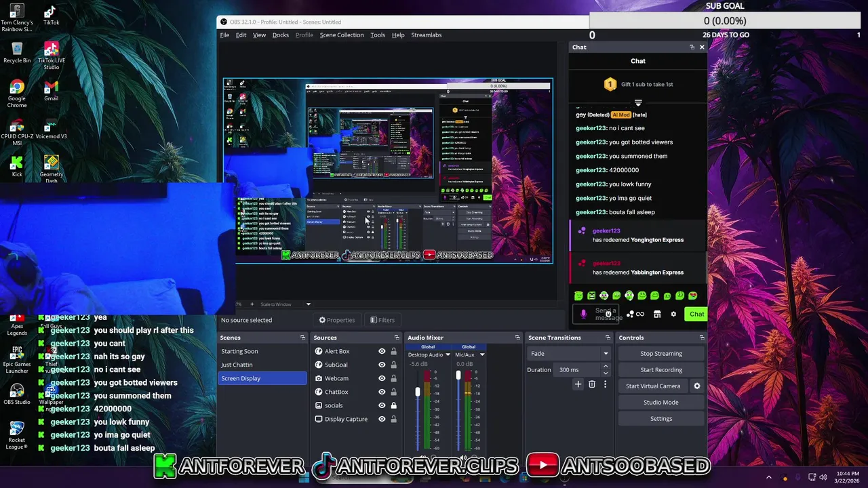Open the TikTok LIVE Studio desktop shortcut
Screen dimensions: 868x488
(51, 56)
